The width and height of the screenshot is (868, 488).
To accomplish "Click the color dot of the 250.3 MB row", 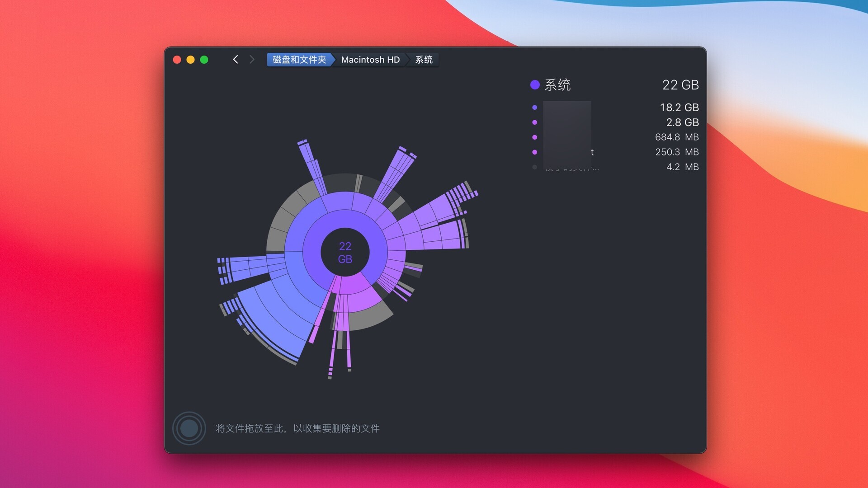I will coord(535,152).
